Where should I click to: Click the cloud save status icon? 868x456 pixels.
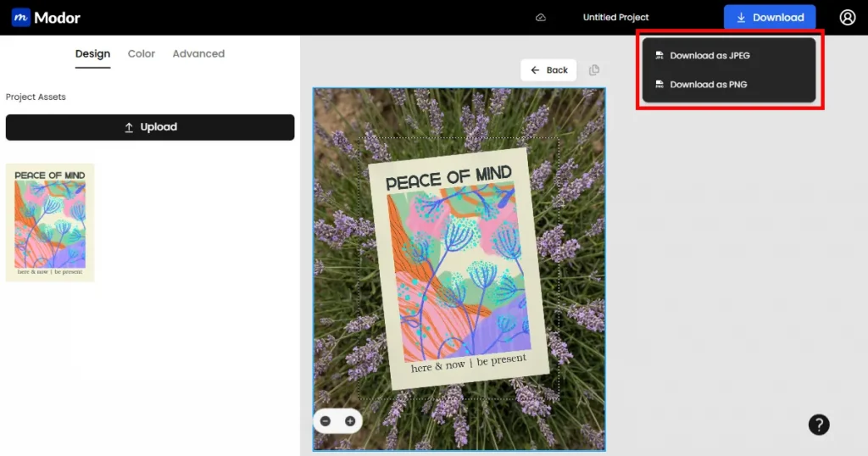point(541,18)
